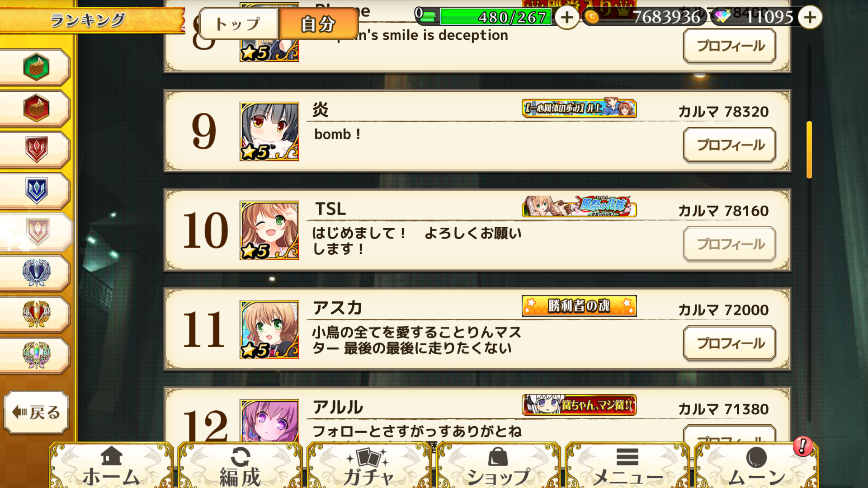The width and height of the screenshot is (868, 488).
Task: Switch to the 自分 tab
Action: click(319, 23)
